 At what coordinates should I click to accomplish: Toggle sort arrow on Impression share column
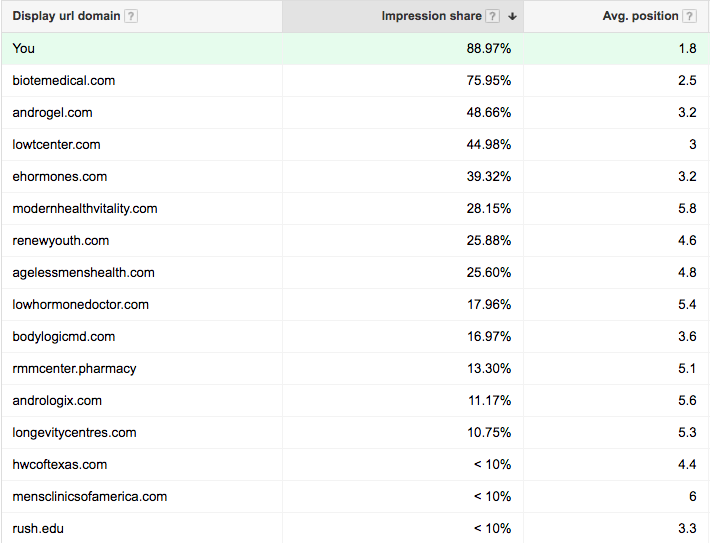pyautogui.click(x=512, y=17)
